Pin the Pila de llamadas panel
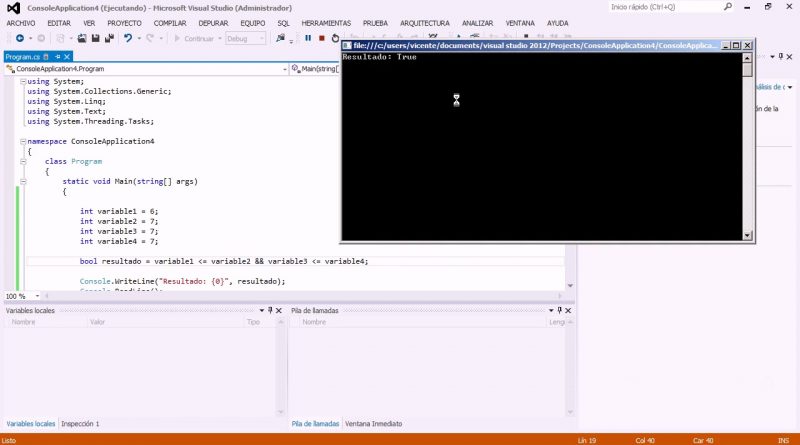The height and width of the screenshot is (445, 800). pos(560,310)
